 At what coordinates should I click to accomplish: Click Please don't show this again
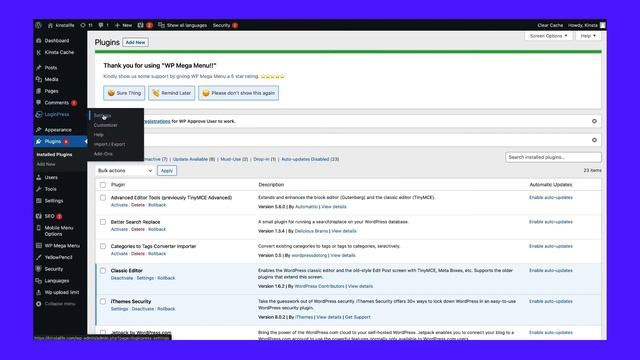238,93
